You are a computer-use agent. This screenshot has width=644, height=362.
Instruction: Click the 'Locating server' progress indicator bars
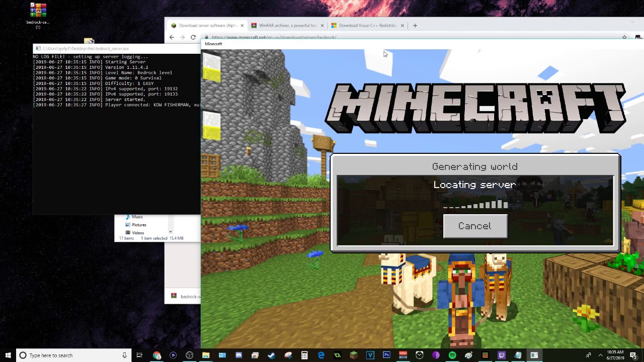tap(475, 204)
